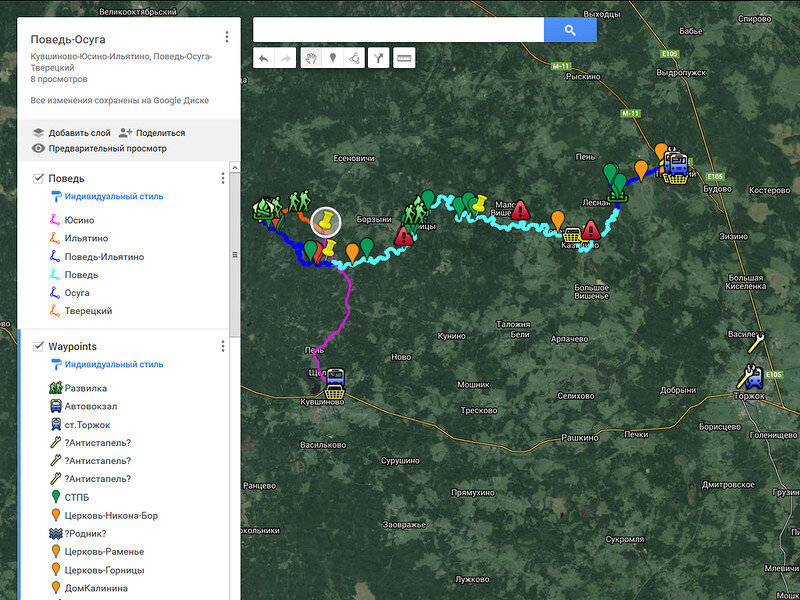The height and width of the screenshot is (600, 800).
Task: Click Поделиться to share the map
Action: [x=160, y=133]
